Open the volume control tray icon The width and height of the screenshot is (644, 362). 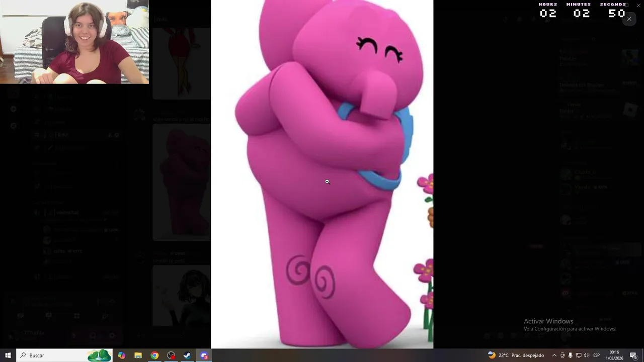(x=586, y=355)
